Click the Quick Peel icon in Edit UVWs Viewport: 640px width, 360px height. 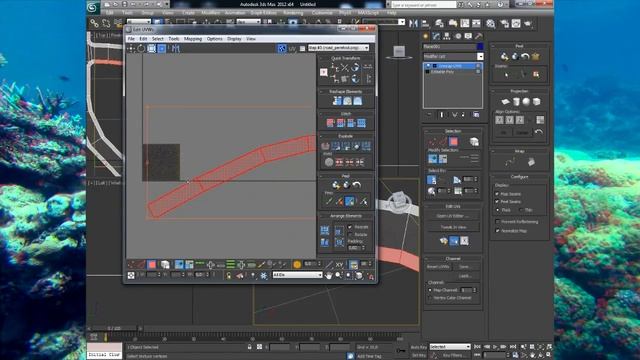[x=336, y=185]
